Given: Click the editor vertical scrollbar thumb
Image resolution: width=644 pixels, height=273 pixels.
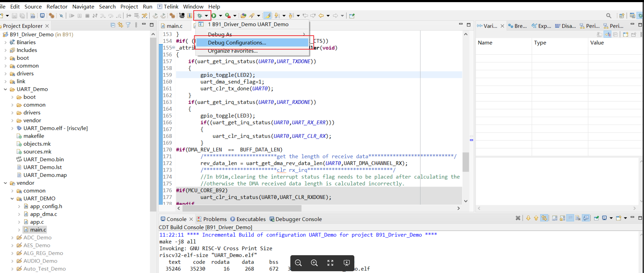Looking at the screenshot, I should (466, 162).
